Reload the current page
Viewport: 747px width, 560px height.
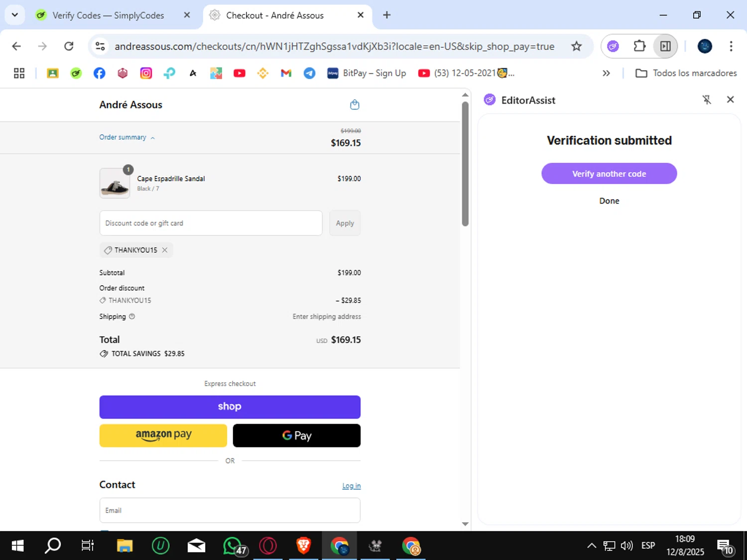69,46
